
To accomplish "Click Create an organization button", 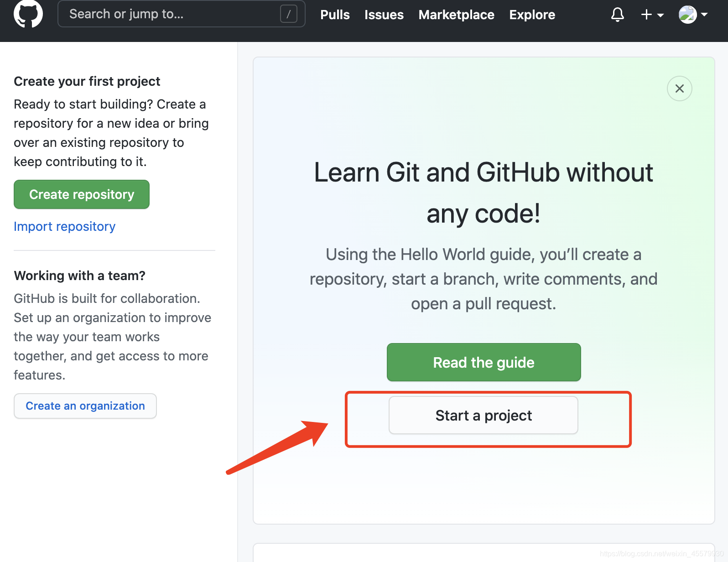I will [85, 406].
